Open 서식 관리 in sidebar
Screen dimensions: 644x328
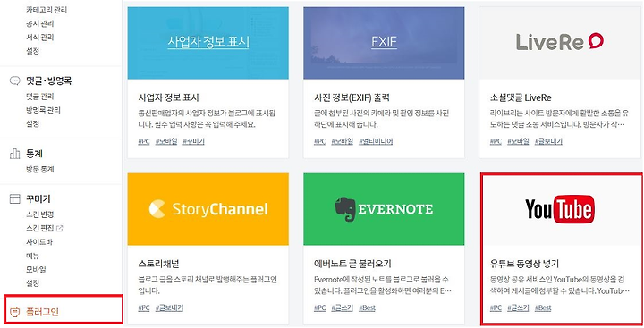(x=39, y=38)
